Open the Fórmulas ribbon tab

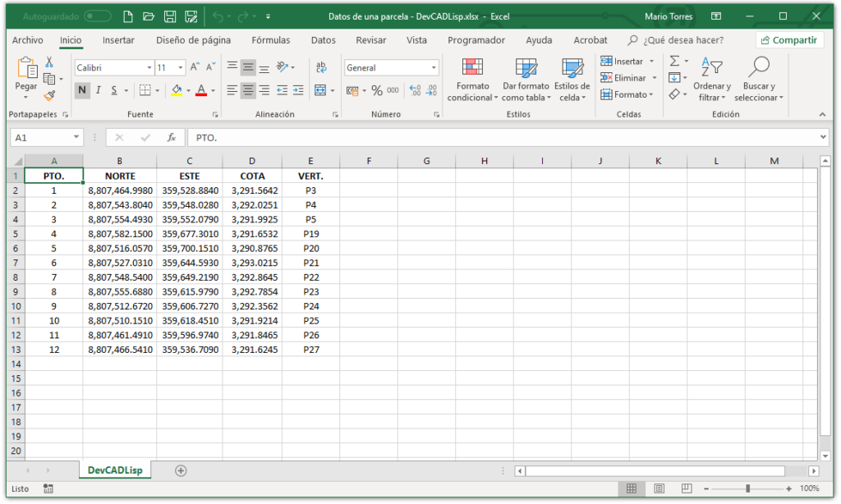[270, 40]
